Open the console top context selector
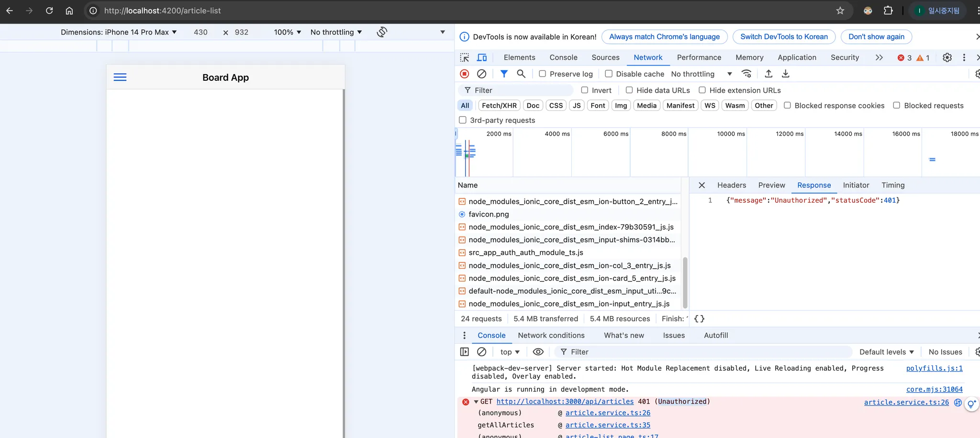The image size is (980, 438). coord(510,352)
